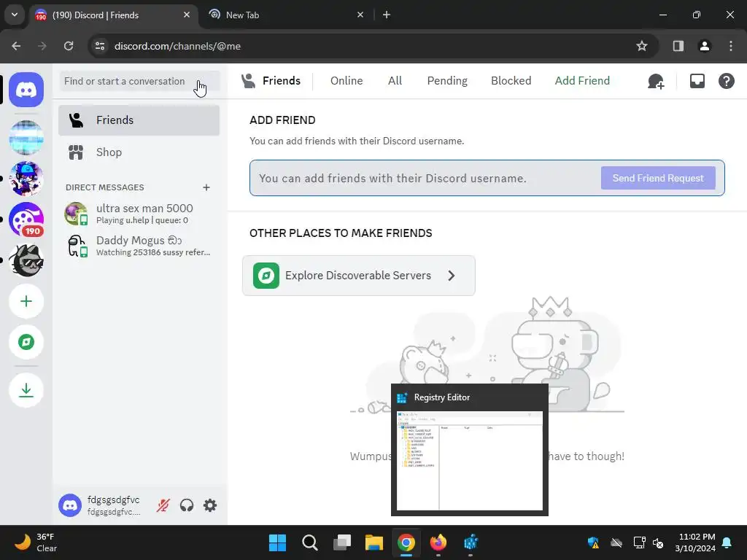Click the muted volume tray icon

click(x=658, y=542)
